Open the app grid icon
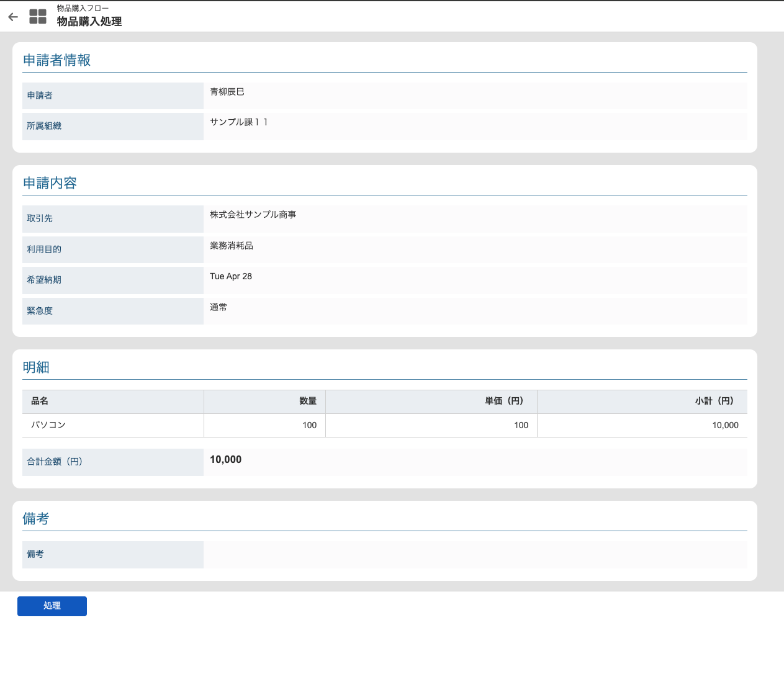Screen dimensions: 784x700 tap(38, 17)
